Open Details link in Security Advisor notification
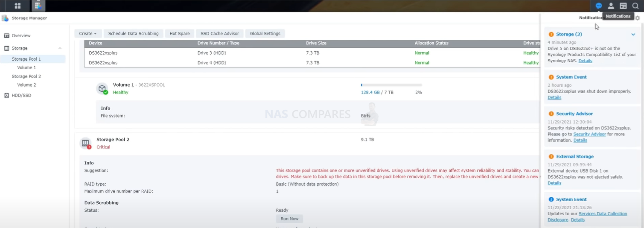This screenshot has width=644, height=228. pos(580,140)
